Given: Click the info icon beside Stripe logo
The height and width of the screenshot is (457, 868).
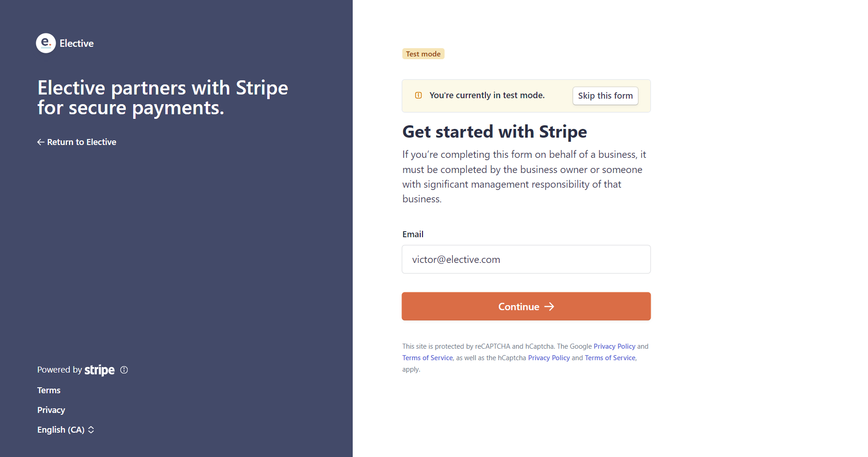Looking at the screenshot, I should click(124, 370).
